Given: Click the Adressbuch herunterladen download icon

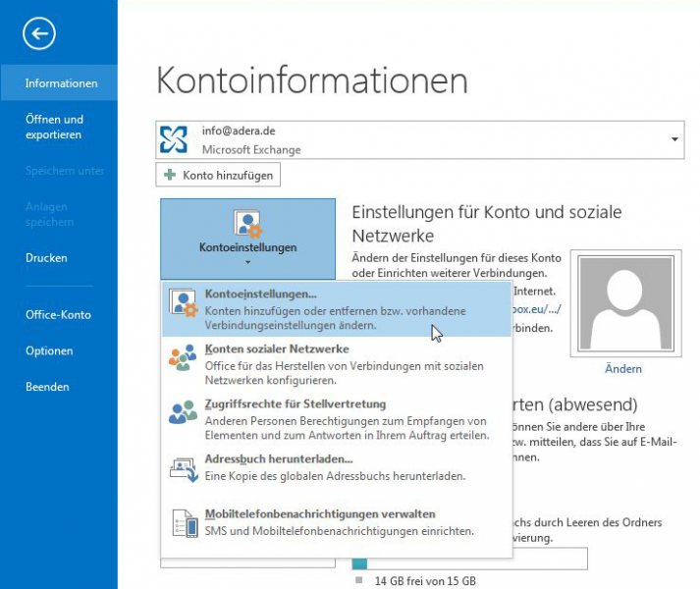Looking at the screenshot, I should 184,469.
